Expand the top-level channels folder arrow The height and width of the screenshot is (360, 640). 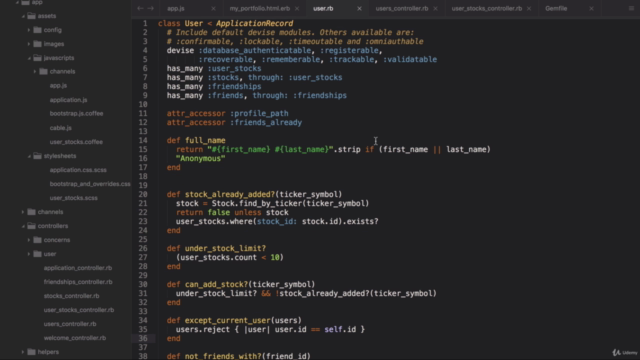pyautogui.click(x=23, y=212)
